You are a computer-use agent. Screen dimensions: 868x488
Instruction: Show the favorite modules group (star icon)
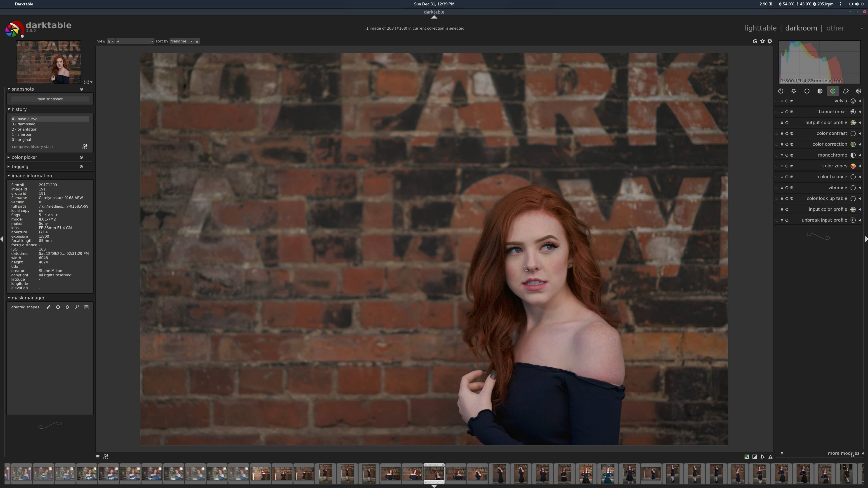[794, 91]
